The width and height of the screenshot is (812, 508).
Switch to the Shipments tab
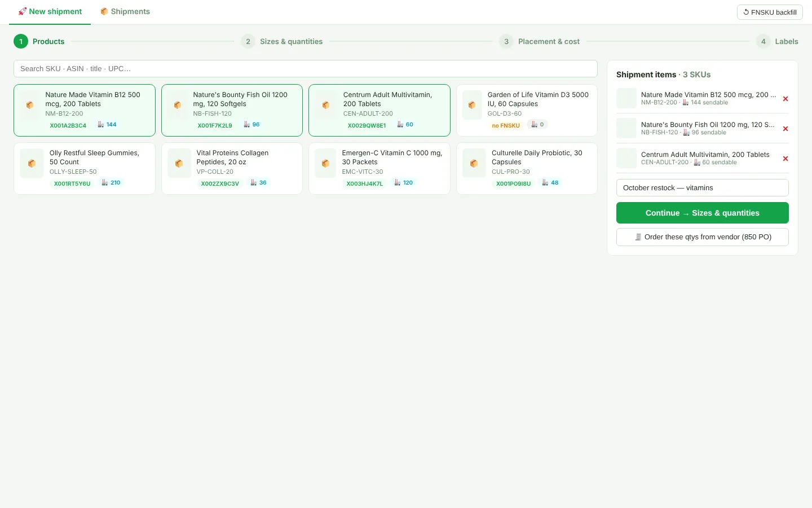click(125, 11)
